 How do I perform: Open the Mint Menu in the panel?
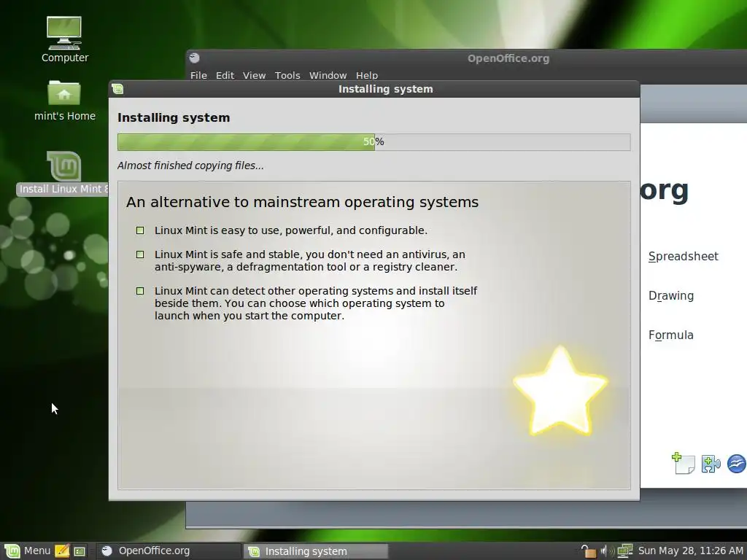[x=27, y=551]
